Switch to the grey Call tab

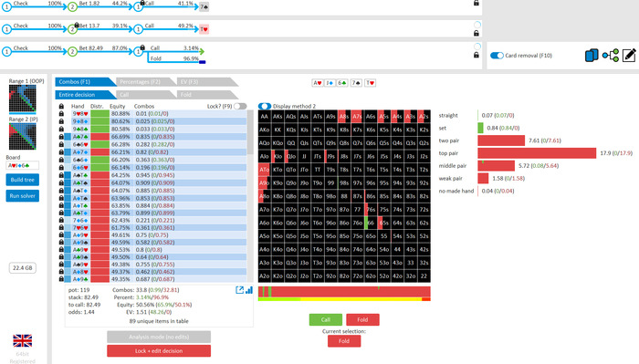click(146, 95)
